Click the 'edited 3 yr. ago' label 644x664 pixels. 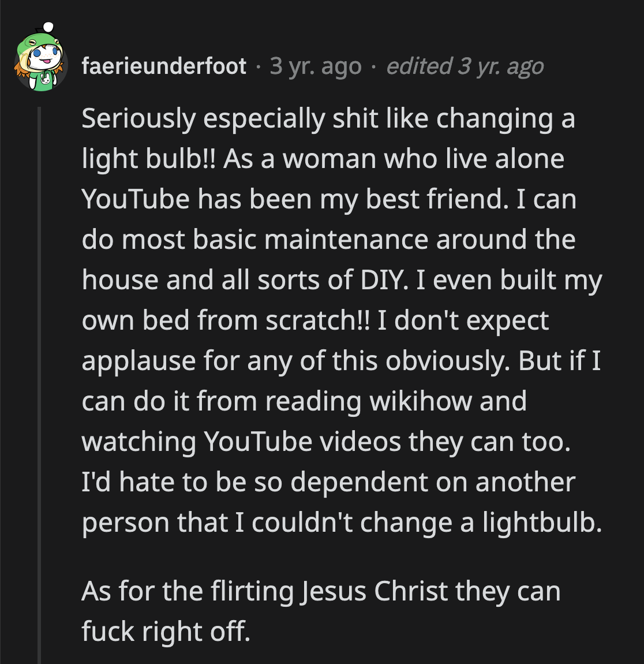tap(465, 66)
